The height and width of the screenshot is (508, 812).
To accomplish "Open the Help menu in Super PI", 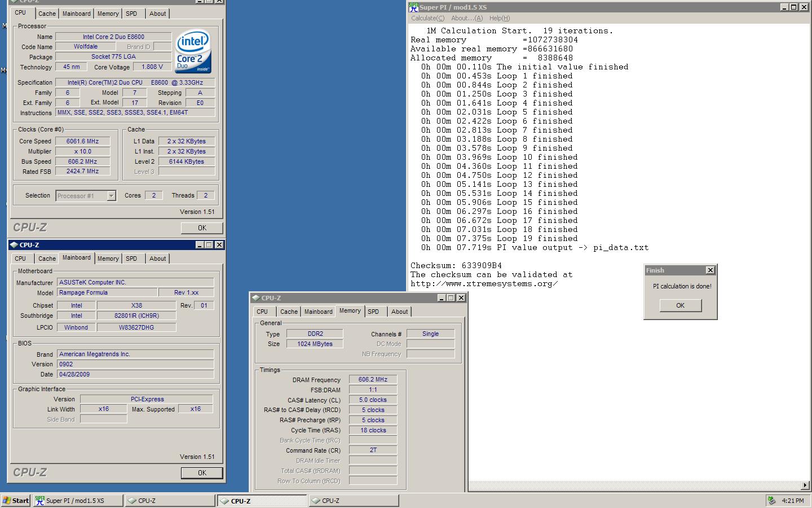I will tap(500, 18).
